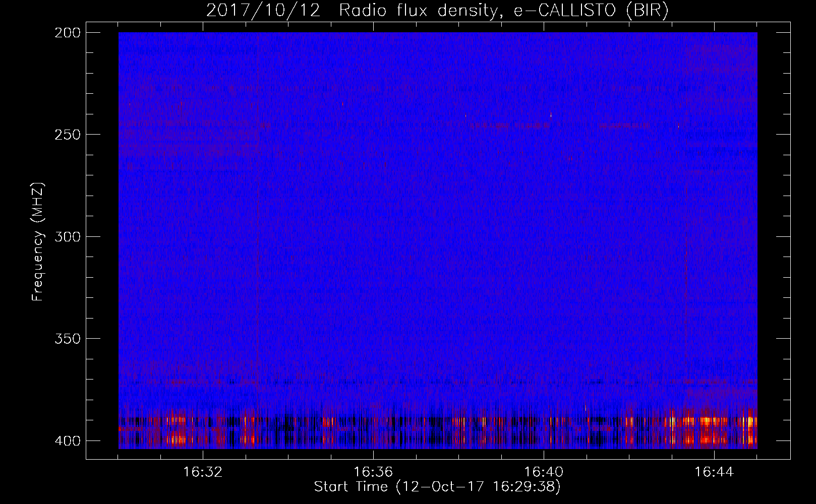816x504 pixels.
Task: Click the 16:44 time tick label
Action: [714, 472]
